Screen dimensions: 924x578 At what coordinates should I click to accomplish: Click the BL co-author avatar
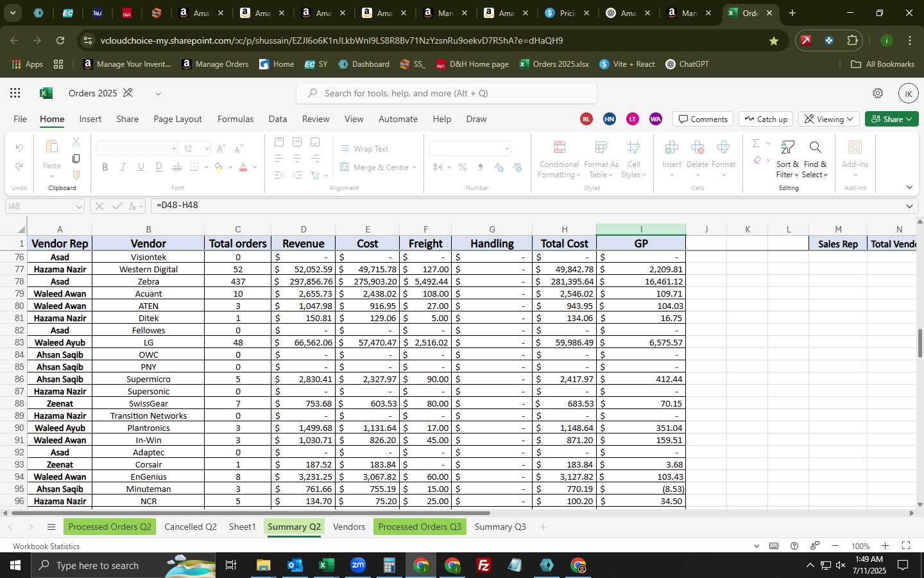coord(586,119)
